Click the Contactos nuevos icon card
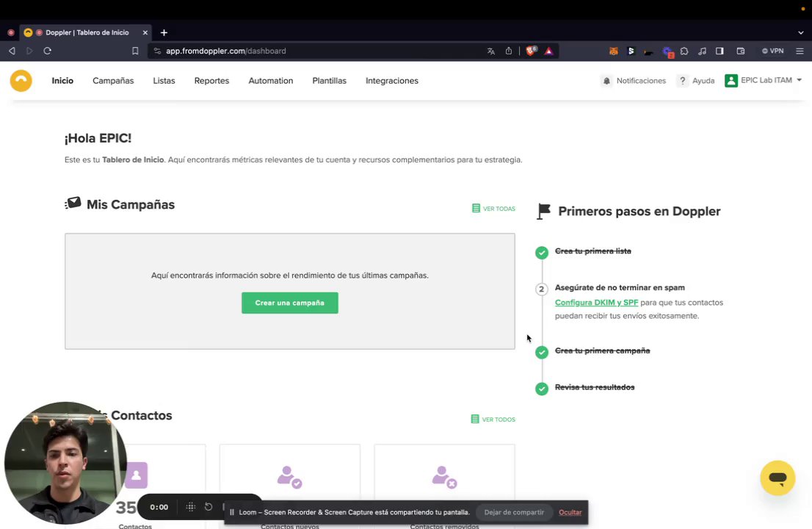This screenshot has height=529, width=812. point(289,486)
